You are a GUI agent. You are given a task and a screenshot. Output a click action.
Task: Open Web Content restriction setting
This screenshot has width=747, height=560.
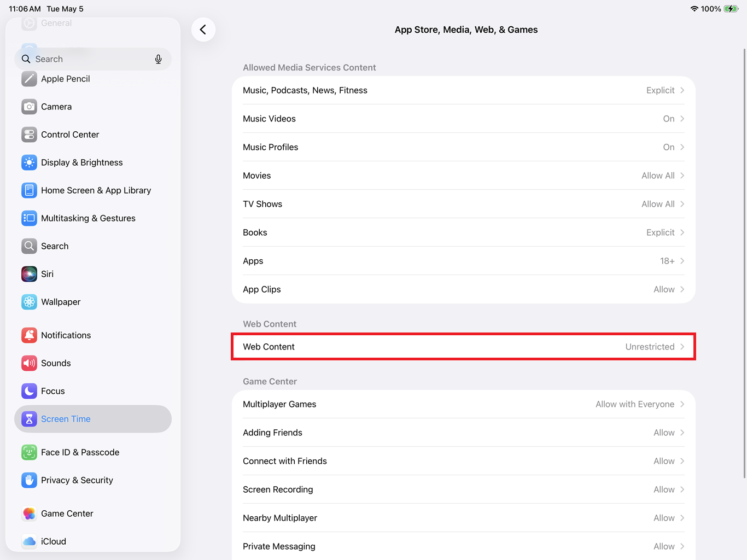tap(464, 347)
